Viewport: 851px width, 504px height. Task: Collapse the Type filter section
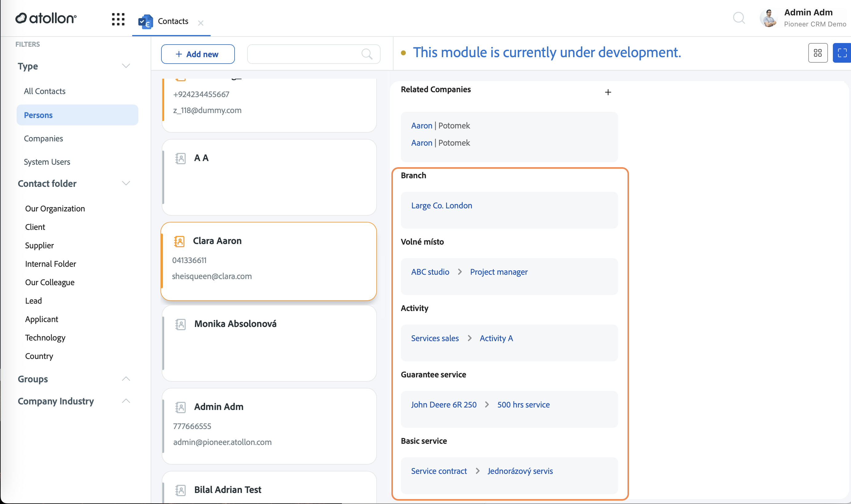pyautogui.click(x=126, y=66)
